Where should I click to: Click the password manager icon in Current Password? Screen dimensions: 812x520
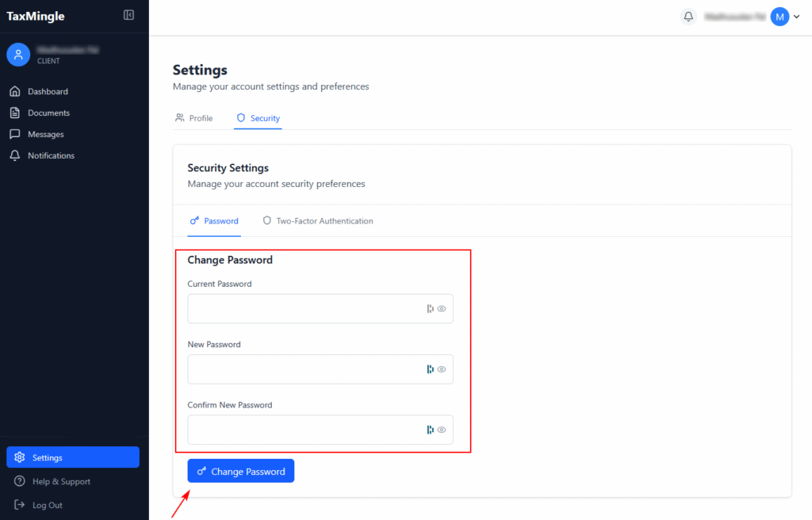click(431, 309)
